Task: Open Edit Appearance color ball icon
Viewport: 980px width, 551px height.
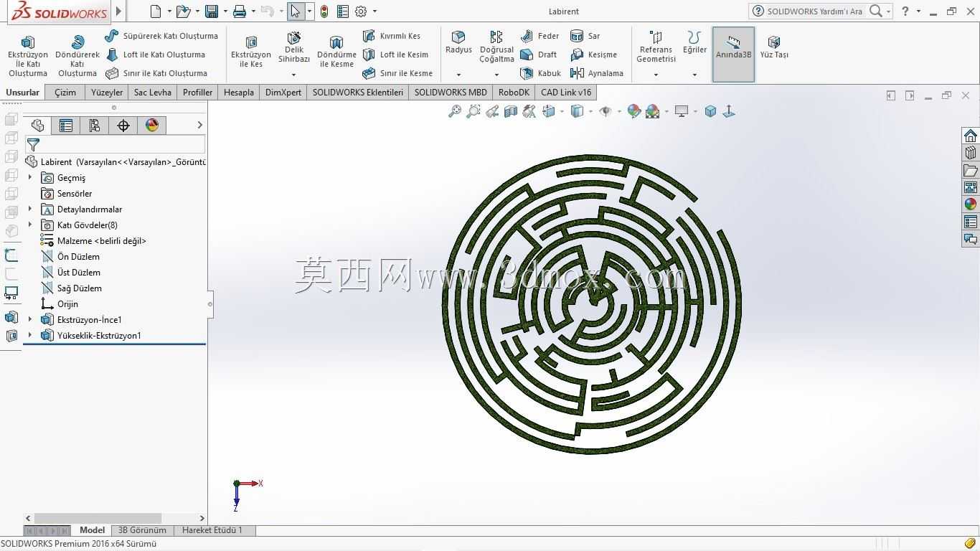Action: pyautogui.click(x=633, y=111)
